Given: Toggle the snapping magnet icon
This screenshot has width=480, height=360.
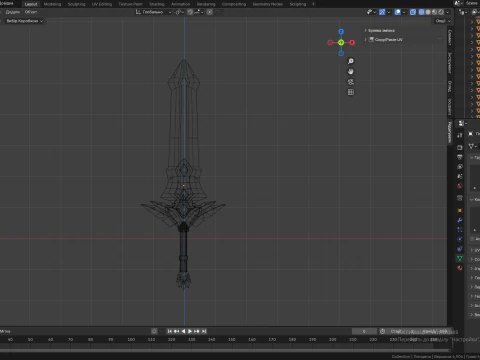Looking at the screenshot, I should (x=190, y=12).
